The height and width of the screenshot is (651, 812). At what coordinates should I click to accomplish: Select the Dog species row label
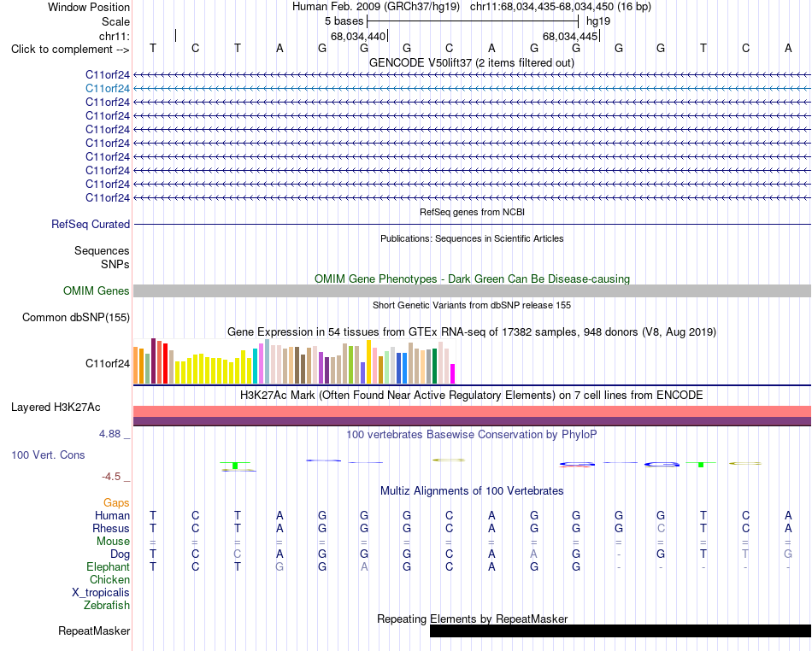pyautogui.click(x=120, y=554)
